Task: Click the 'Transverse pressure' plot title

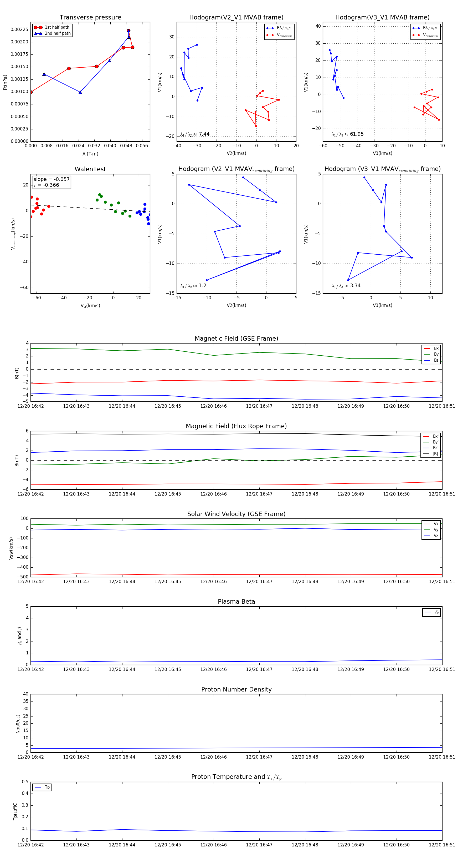Action: [90, 18]
